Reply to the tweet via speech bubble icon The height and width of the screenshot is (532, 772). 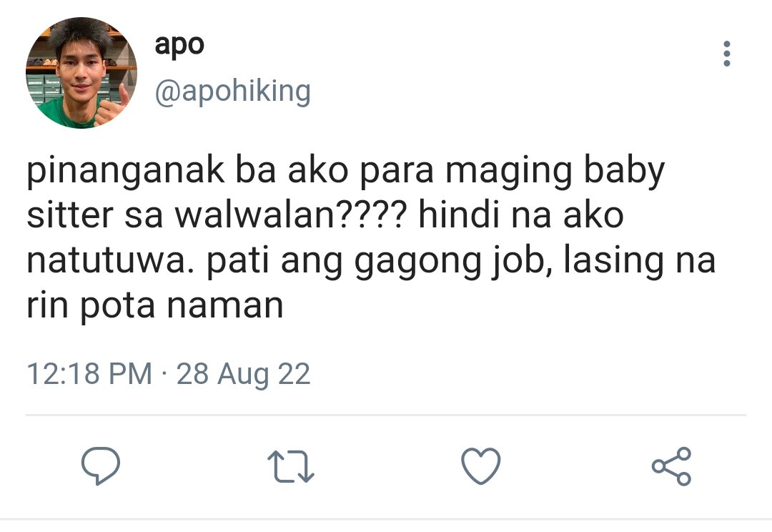(101, 466)
